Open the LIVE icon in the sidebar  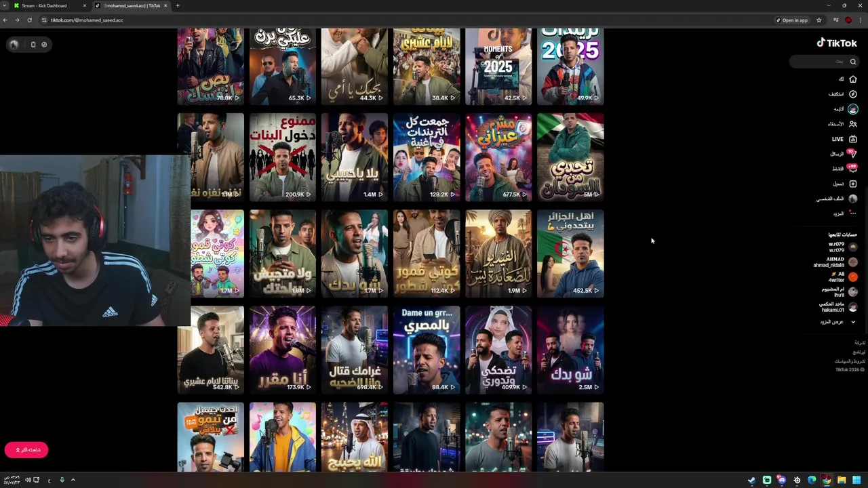[x=853, y=139]
